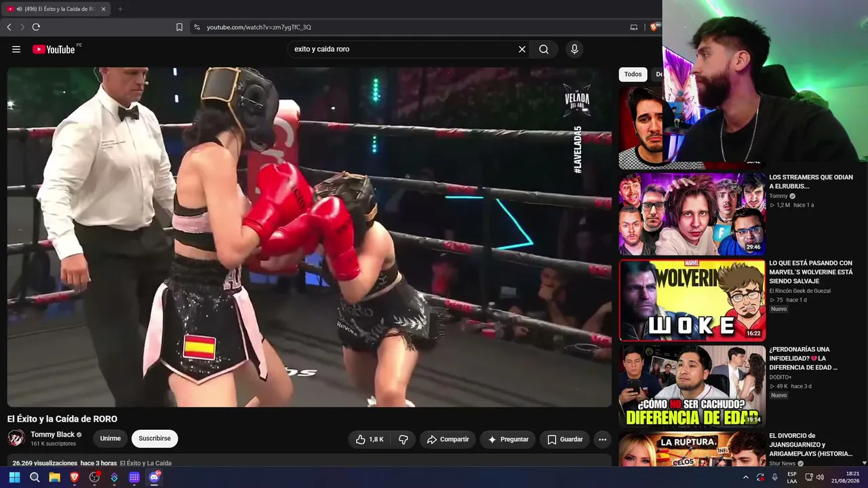Clear the search box with the X icon
The image size is (868, 488).
coord(522,49)
